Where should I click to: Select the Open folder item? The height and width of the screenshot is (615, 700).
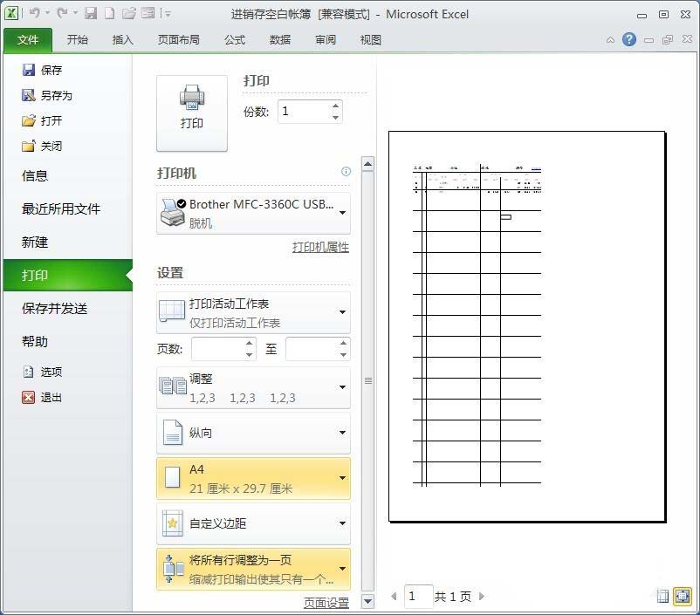pos(42,120)
